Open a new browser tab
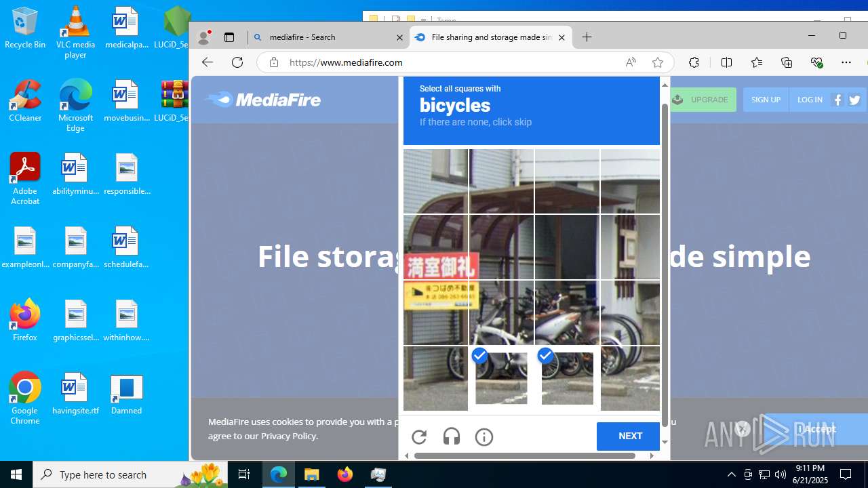This screenshot has width=868, height=488. pos(587,37)
